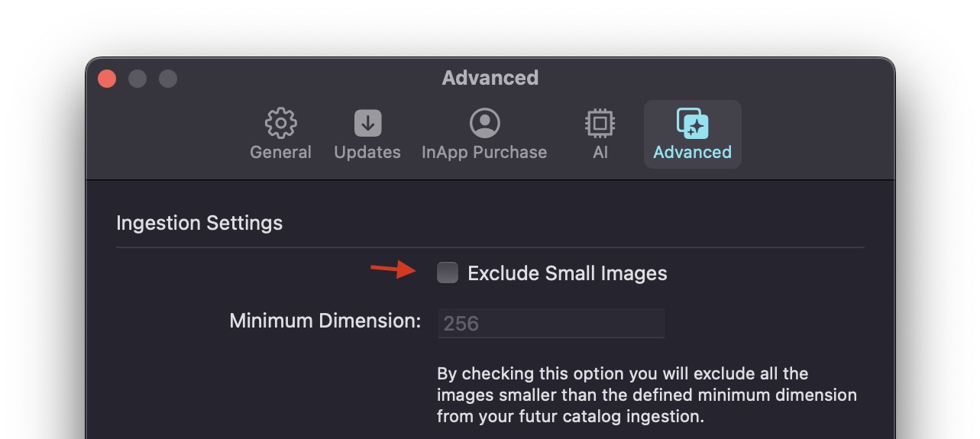
Task: Click the gray zoom window button
Action: [x=168, y=79]
